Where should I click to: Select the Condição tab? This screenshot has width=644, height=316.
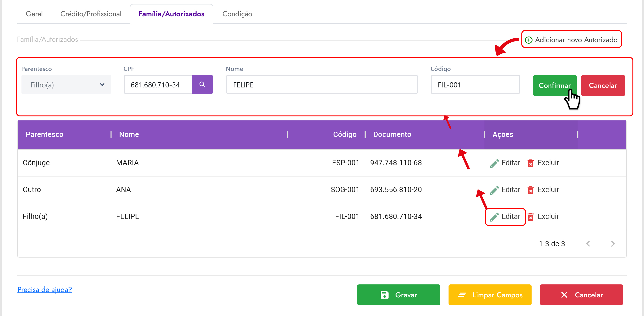click(x=237, y=14)
